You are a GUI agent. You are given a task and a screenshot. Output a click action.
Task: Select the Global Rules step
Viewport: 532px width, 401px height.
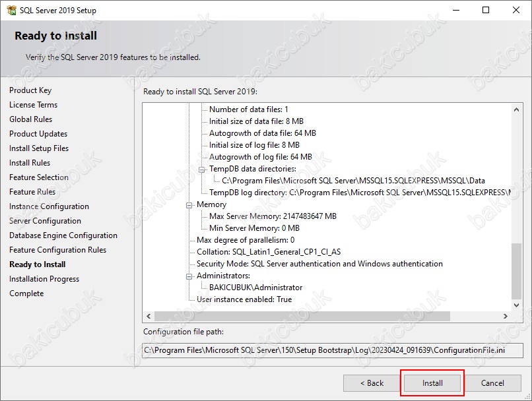click(30, 119)
